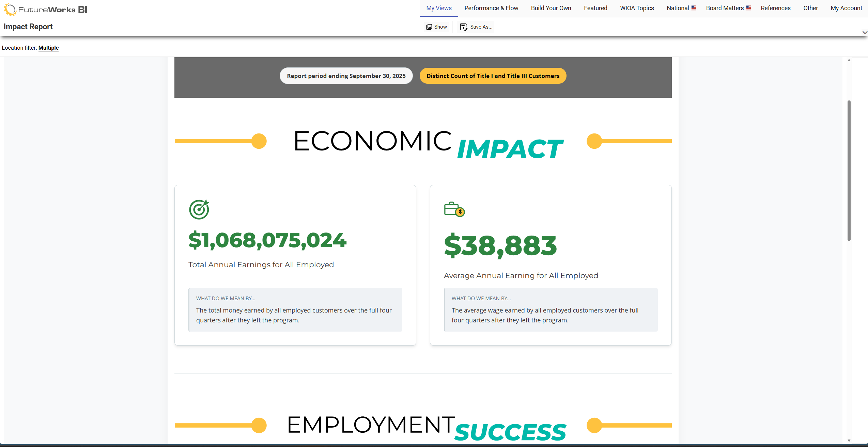Click the teal IMPACT heading word

(510, 149)
